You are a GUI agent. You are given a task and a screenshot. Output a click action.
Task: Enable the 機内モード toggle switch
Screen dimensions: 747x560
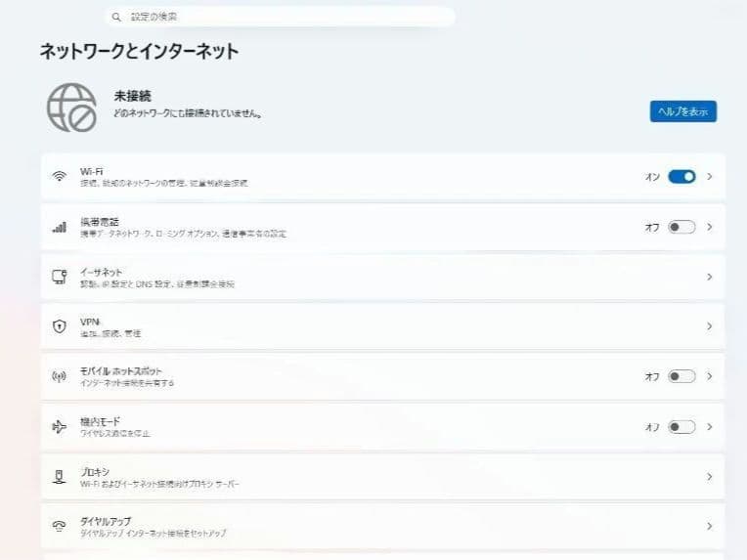click(681, 426)
